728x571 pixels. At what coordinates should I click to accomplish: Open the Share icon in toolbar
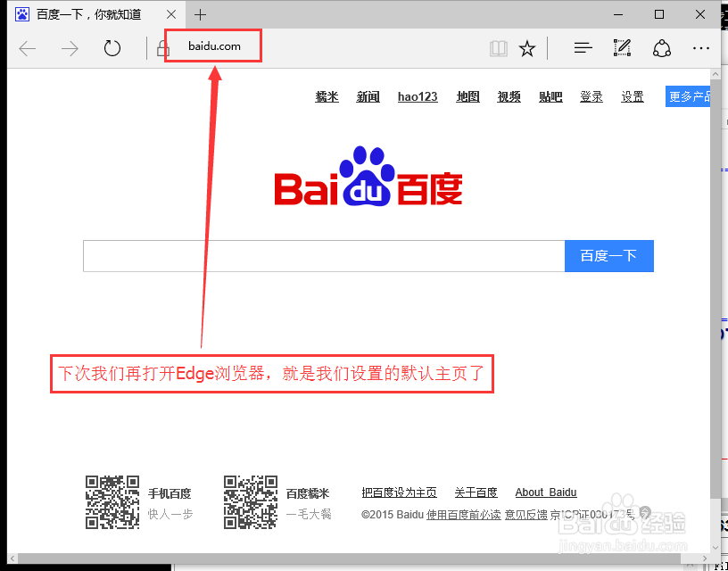(x=662, y=48)
